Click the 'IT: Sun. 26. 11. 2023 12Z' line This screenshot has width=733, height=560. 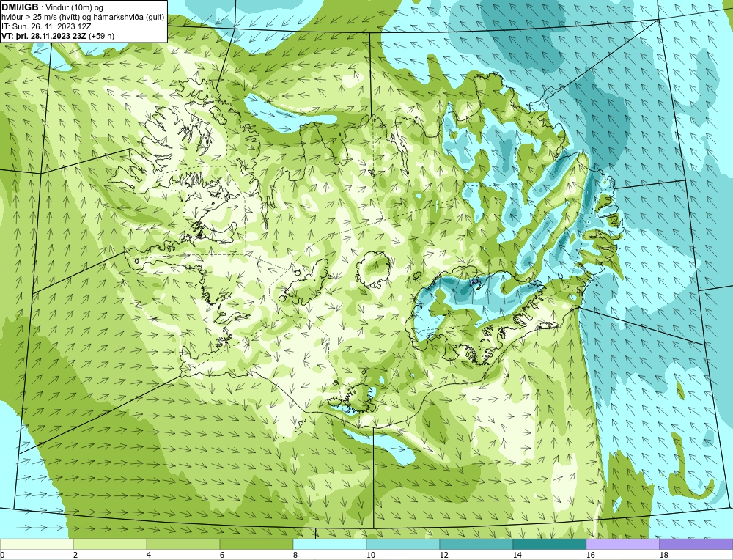(x=46, y=26)
